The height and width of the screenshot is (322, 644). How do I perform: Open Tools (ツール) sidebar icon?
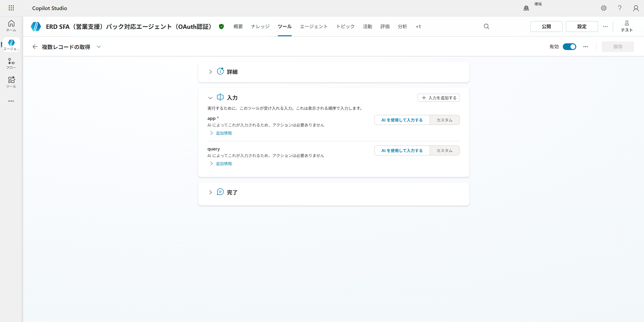11,82
